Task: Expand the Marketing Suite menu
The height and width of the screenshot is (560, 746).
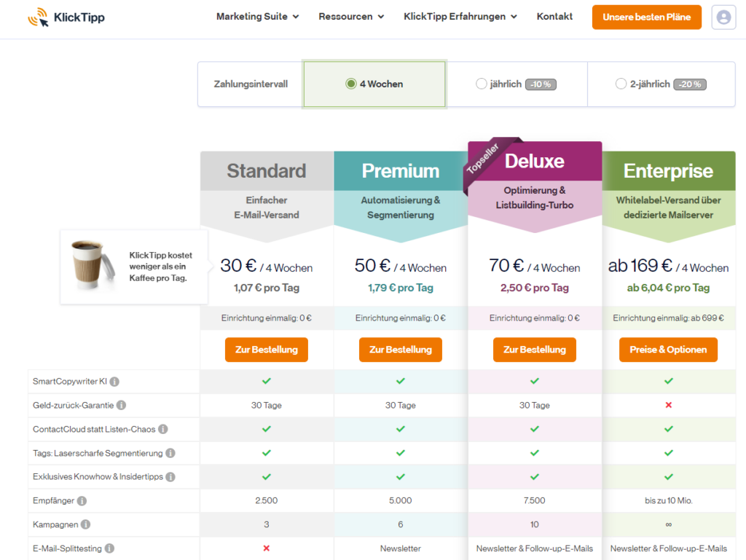Action: pos(257,17)
